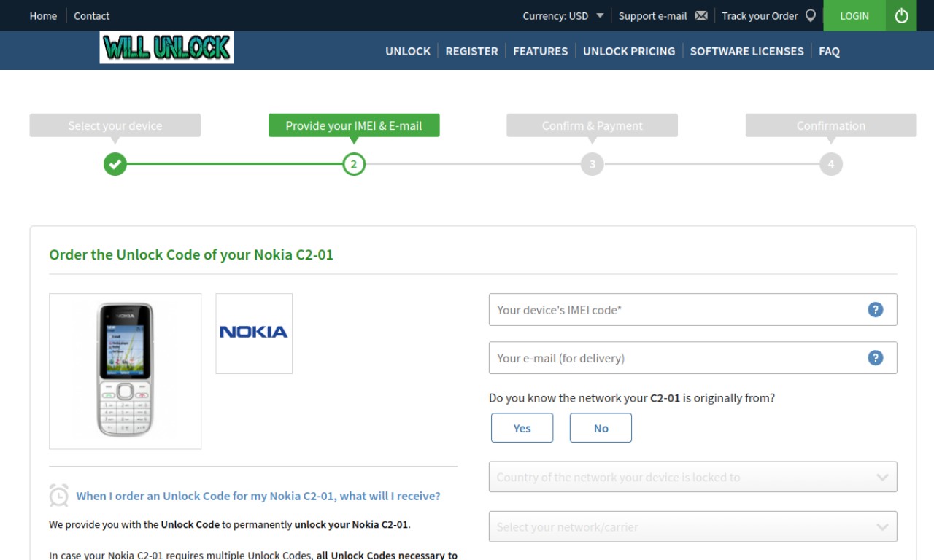Click the completed step checkmark circle
The image size is (934, 560).
point(115,164)
